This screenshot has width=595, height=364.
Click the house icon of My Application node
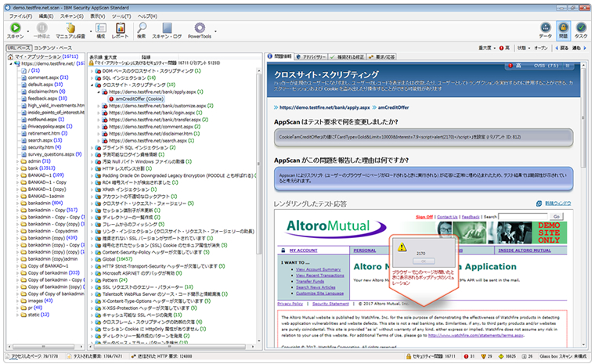[11, 56]
